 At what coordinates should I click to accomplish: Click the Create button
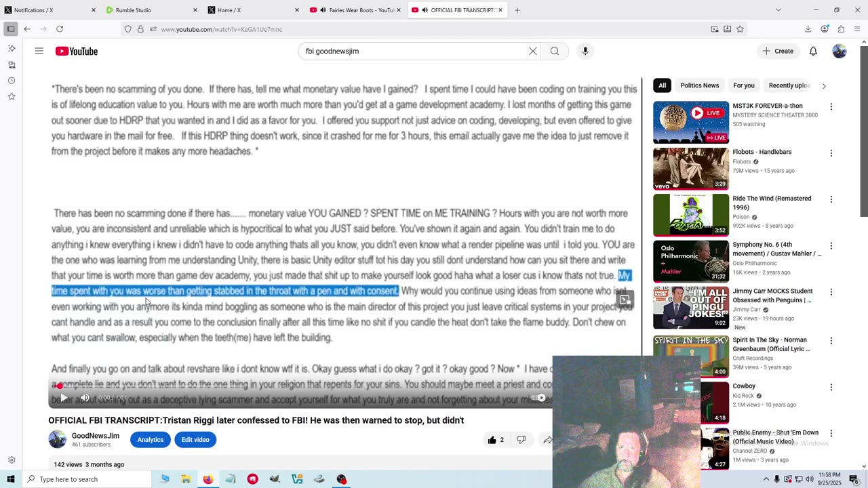click(778, 51)
